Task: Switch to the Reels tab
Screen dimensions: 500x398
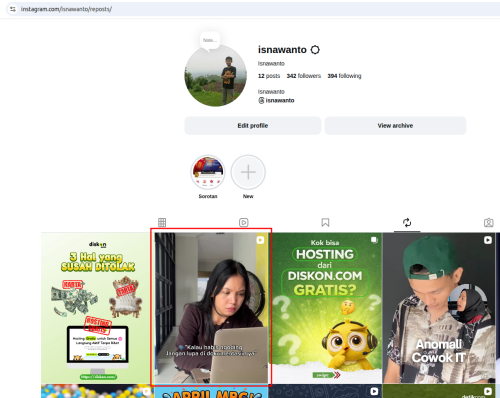Action: (x=244, y=222)
